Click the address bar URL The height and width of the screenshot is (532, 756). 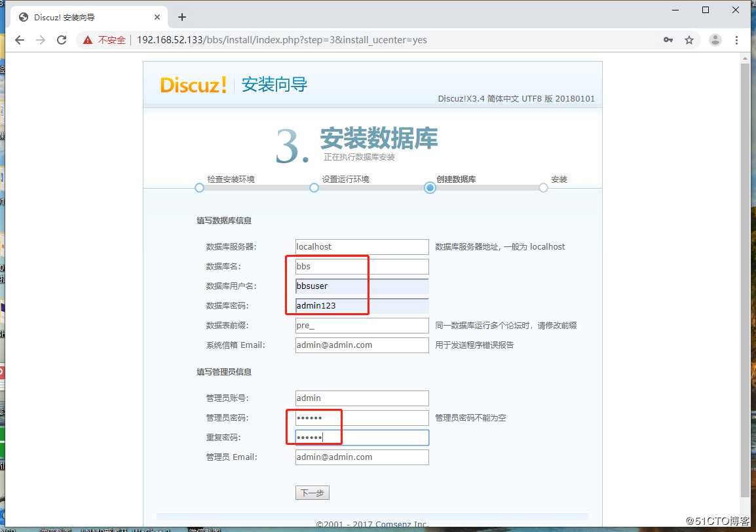[282, 40]
